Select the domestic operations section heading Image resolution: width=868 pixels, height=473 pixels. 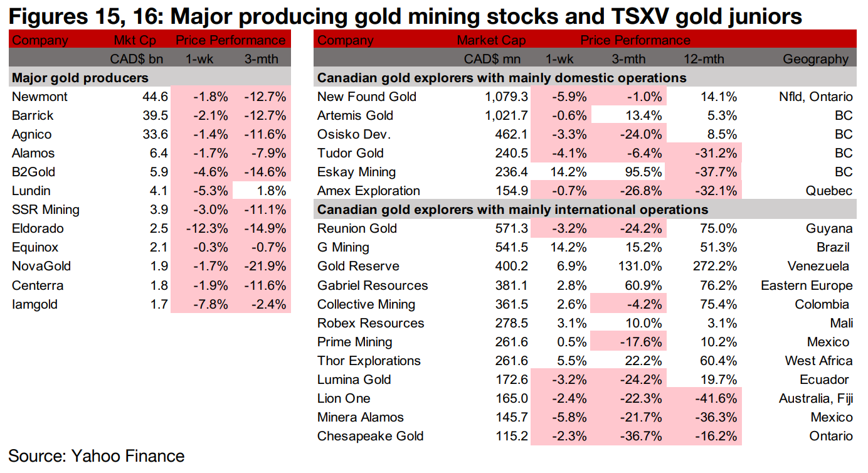(x=502, y=78)
